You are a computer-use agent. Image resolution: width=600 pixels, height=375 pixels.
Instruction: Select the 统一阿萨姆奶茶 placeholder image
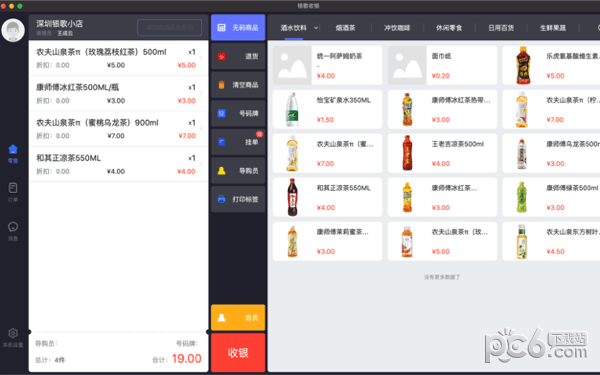pyautogui.click(x=292, y=65)
